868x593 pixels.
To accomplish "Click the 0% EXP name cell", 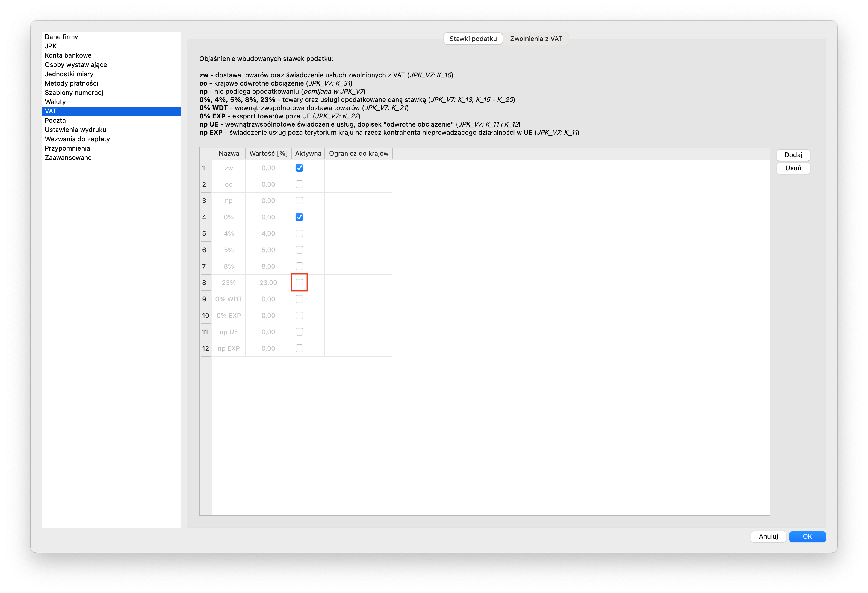I will pos(229,316).
